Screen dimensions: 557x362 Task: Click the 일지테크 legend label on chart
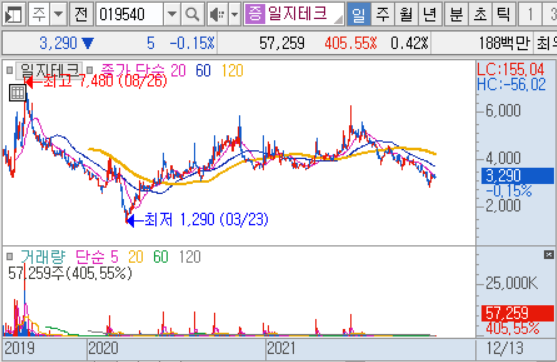(49, 70)
